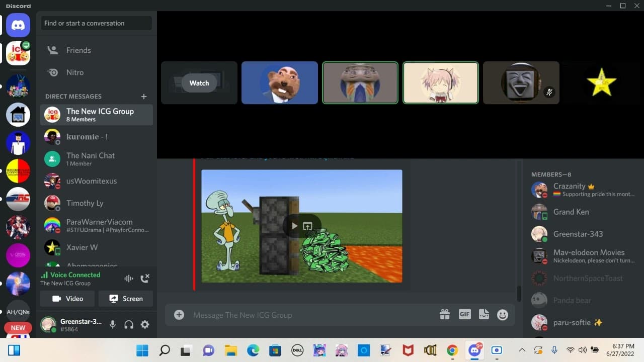Open the Discord Home button
Screen dimensions: 644x362
(x=18, y=25)
